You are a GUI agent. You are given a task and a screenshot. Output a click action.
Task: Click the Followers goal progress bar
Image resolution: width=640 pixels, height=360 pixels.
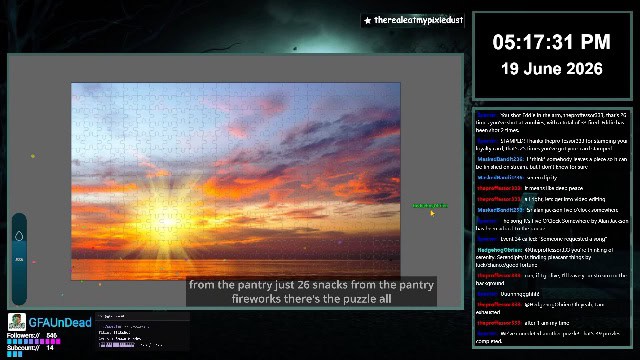tap(33, 341)
